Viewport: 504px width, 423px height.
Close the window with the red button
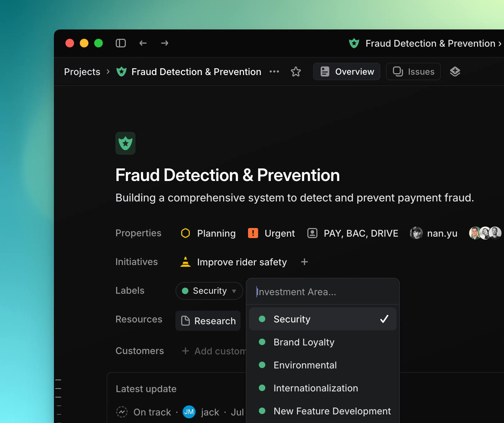70,43
